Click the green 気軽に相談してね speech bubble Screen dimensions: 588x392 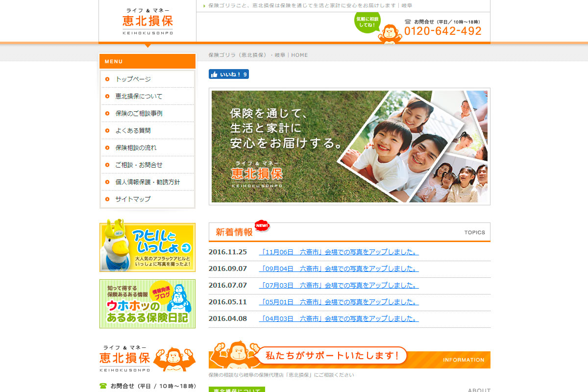point(367,23)
